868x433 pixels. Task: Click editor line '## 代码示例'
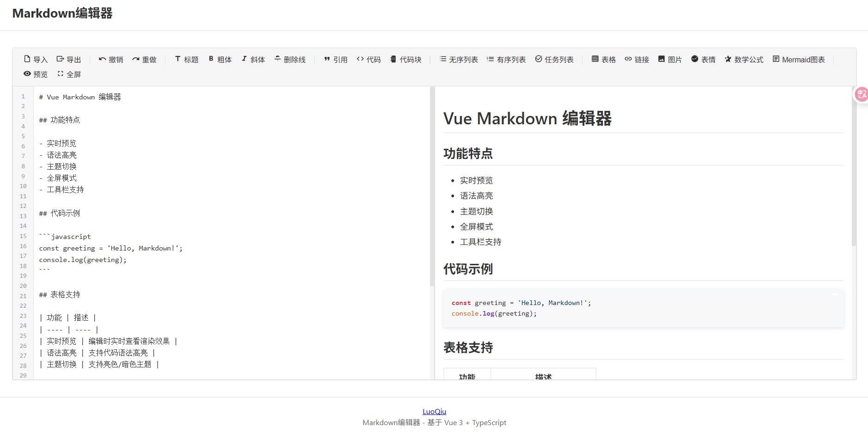(60, 213)
